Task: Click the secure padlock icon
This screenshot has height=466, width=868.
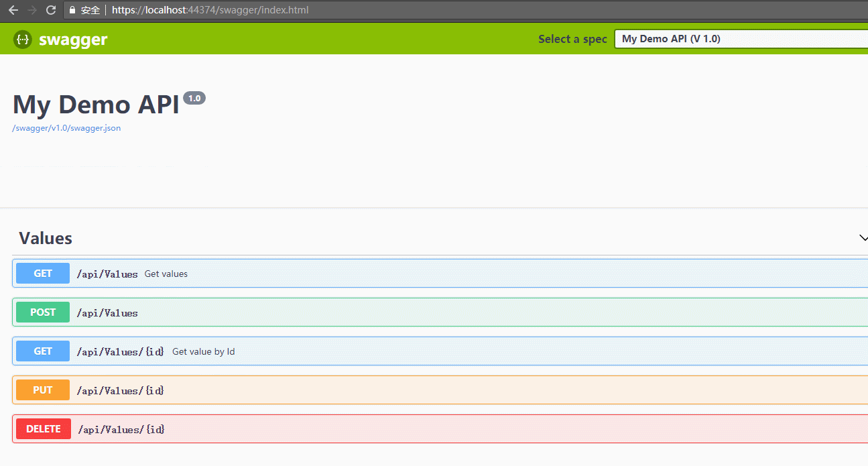Action: (x=72, y=10)
